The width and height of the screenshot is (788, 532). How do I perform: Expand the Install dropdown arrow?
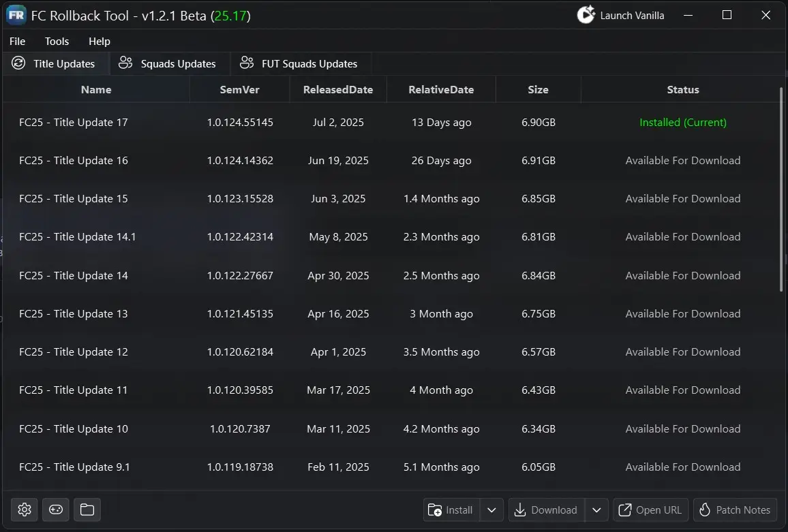tap(491, 510)
